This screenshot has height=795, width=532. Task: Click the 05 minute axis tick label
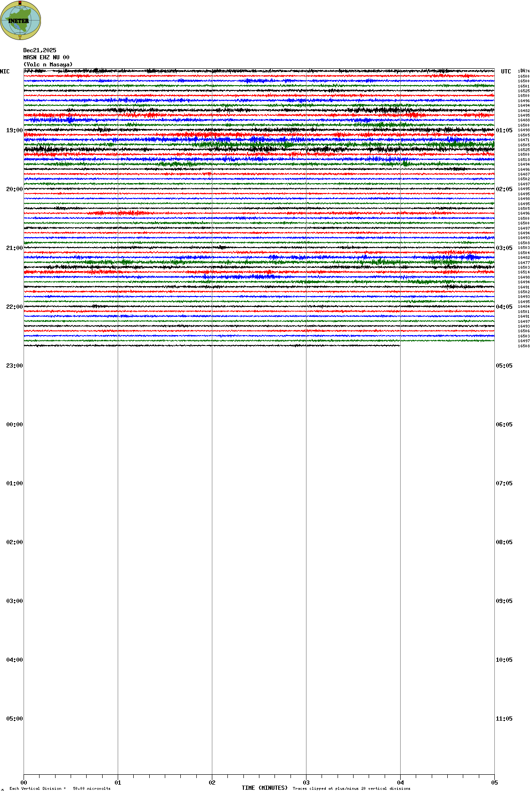tap(494, 783)
